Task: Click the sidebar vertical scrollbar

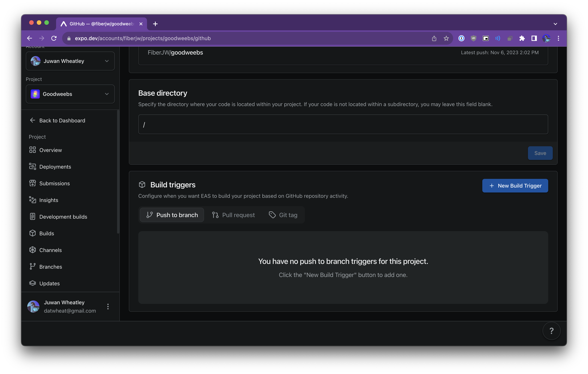Action: pos(118,172)
